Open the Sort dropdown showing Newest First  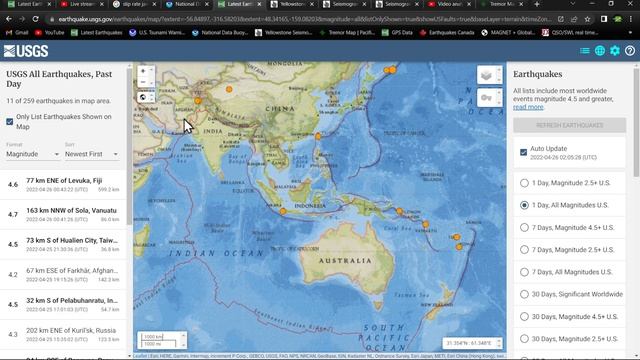91,154
